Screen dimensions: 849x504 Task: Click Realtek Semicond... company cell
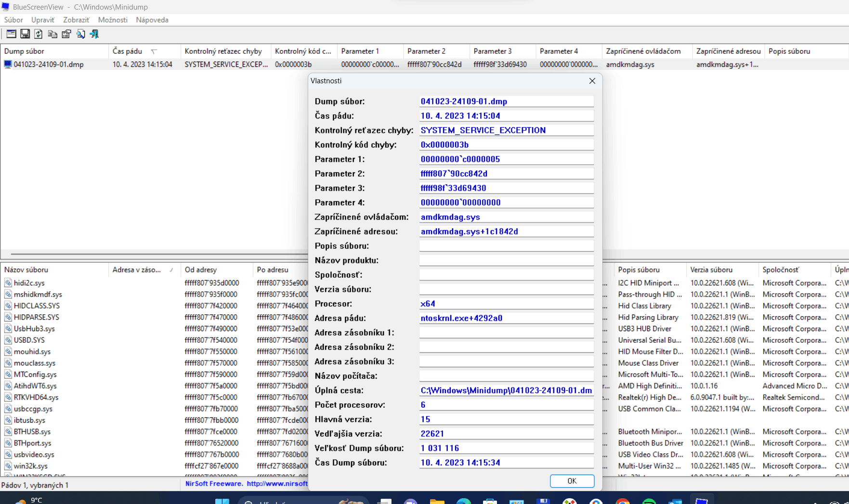pyautogui.click(x=795, y=398)
